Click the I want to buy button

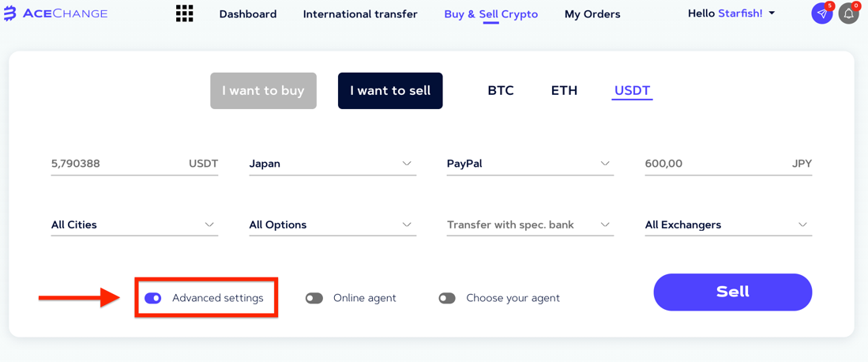(264, 91)
